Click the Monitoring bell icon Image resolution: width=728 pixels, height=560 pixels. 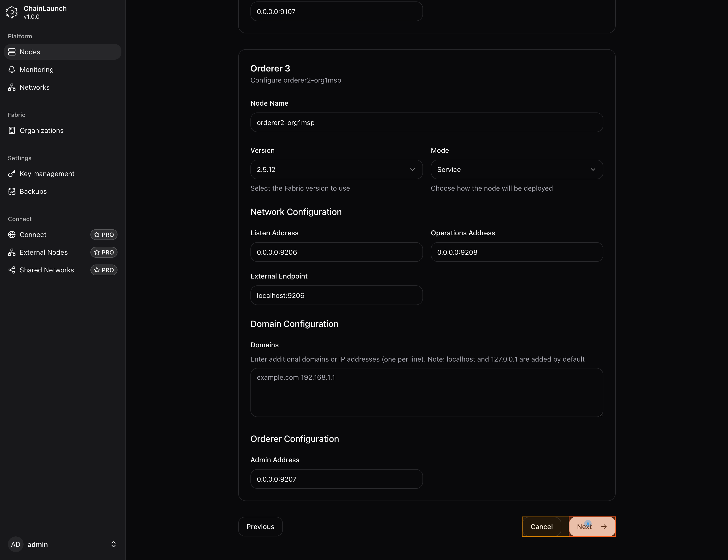tap(12, 69)
